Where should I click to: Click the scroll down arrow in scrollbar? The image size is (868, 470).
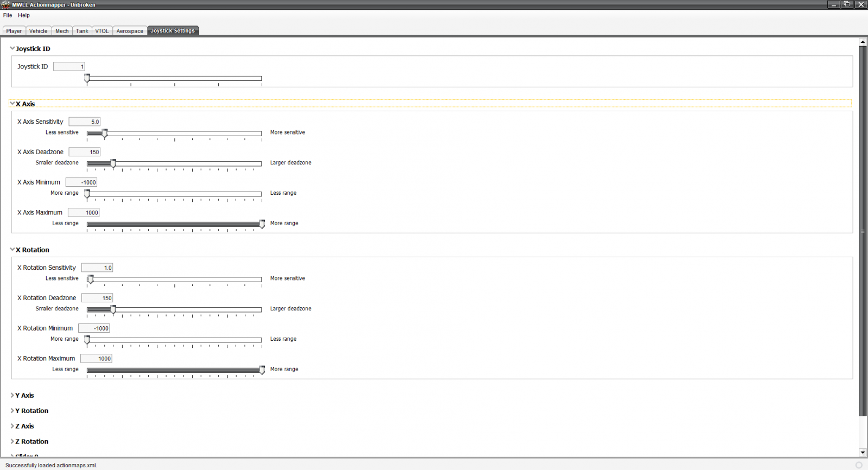(863, 452)
